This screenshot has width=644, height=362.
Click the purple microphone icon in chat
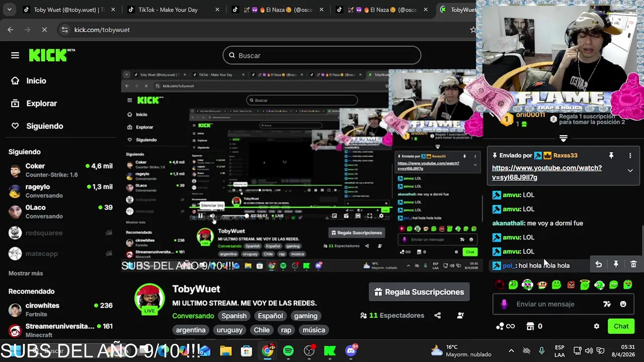tap(504, 304)
